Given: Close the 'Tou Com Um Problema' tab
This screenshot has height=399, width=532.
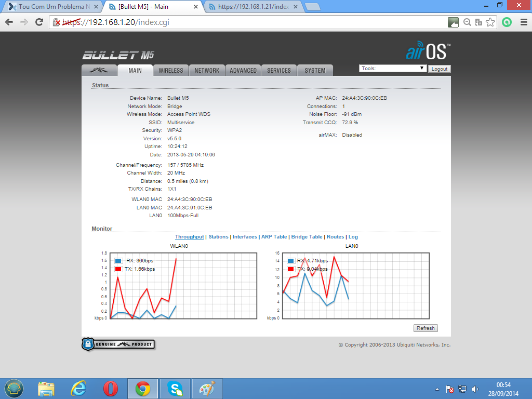Looking at the screenshot, I should click(x=96, y=7).
